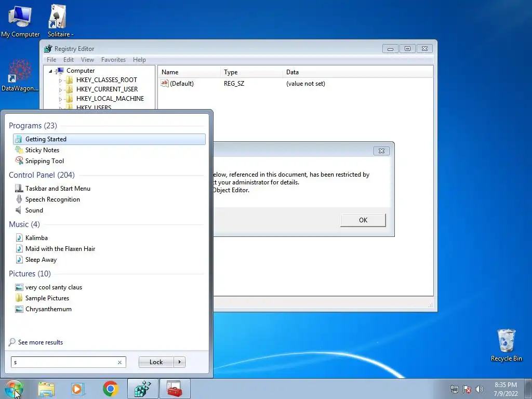Open My Computer desktop icon
This screenshot has width=532, height=399.
20,21
